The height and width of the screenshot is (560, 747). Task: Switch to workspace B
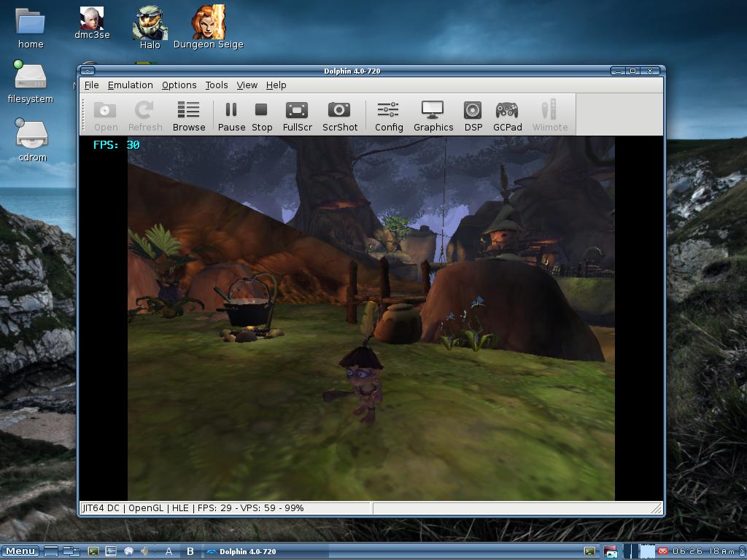190,551
